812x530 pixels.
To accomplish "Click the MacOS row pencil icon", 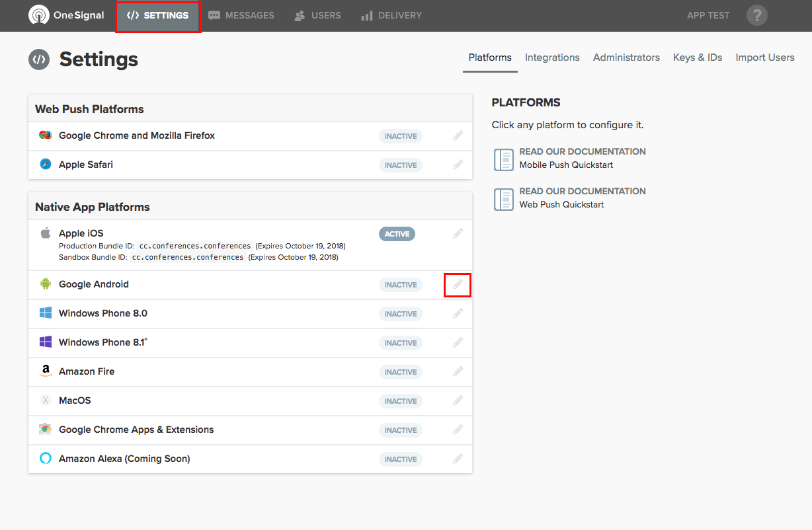I will 458,400.
